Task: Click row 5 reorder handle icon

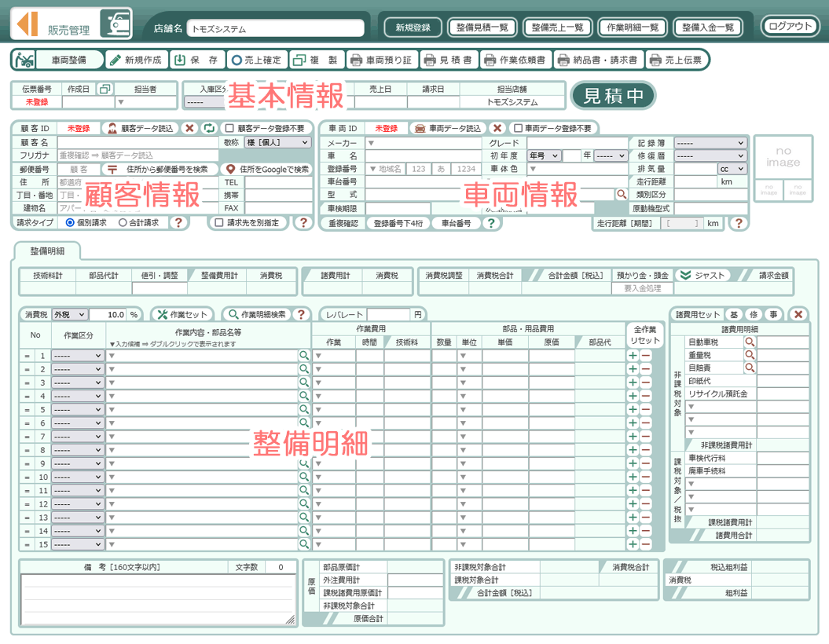Action: tap(27, 409)
